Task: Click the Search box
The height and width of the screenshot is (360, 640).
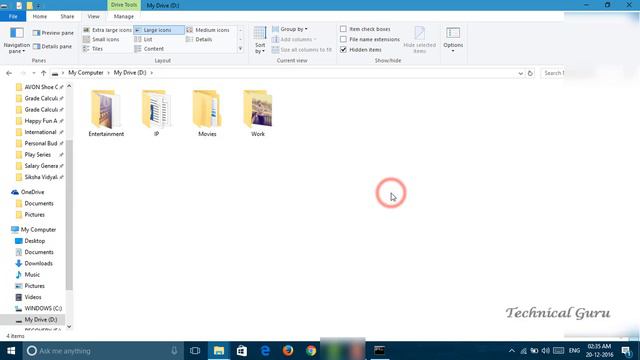Action: pyautogui.click(x=553, y=73)
